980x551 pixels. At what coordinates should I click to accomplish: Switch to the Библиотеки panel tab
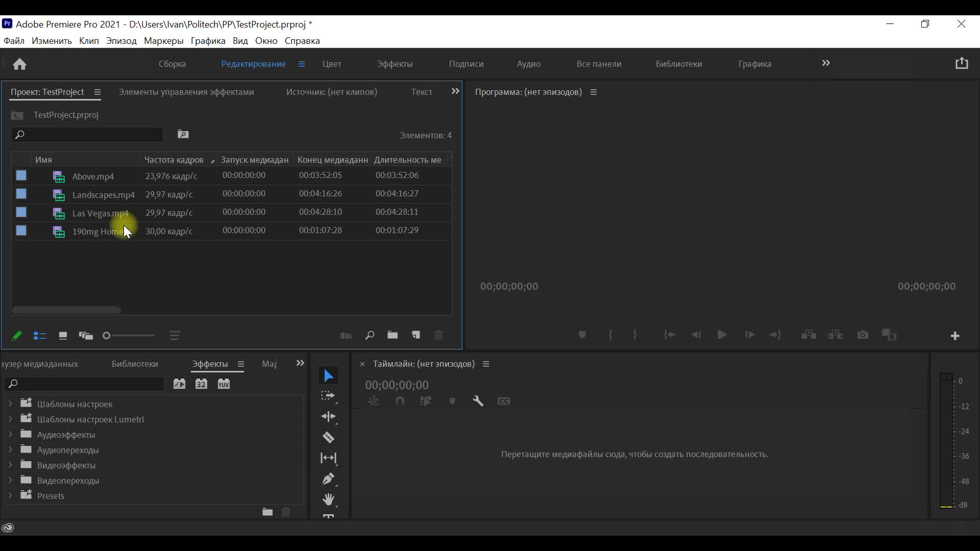[135, 364]
